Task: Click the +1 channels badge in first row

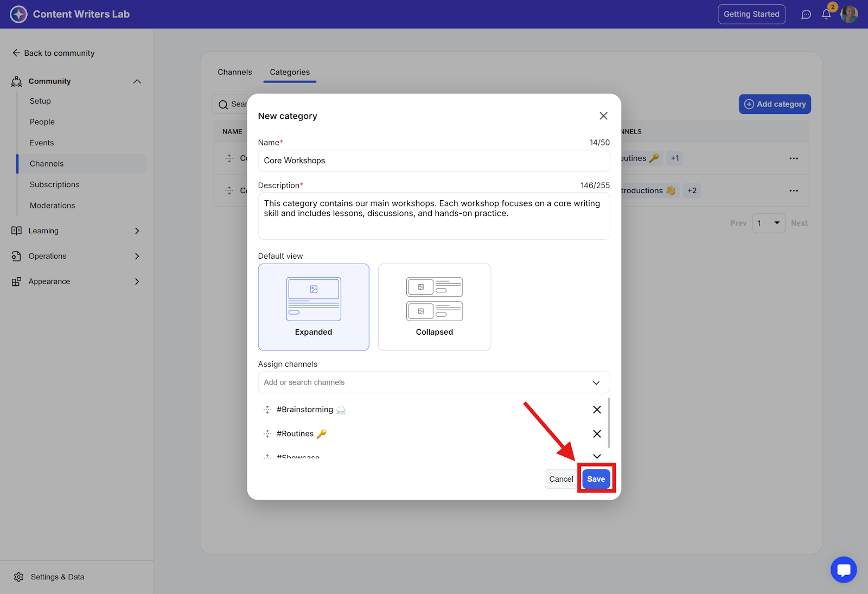Action: coord(675,158)
